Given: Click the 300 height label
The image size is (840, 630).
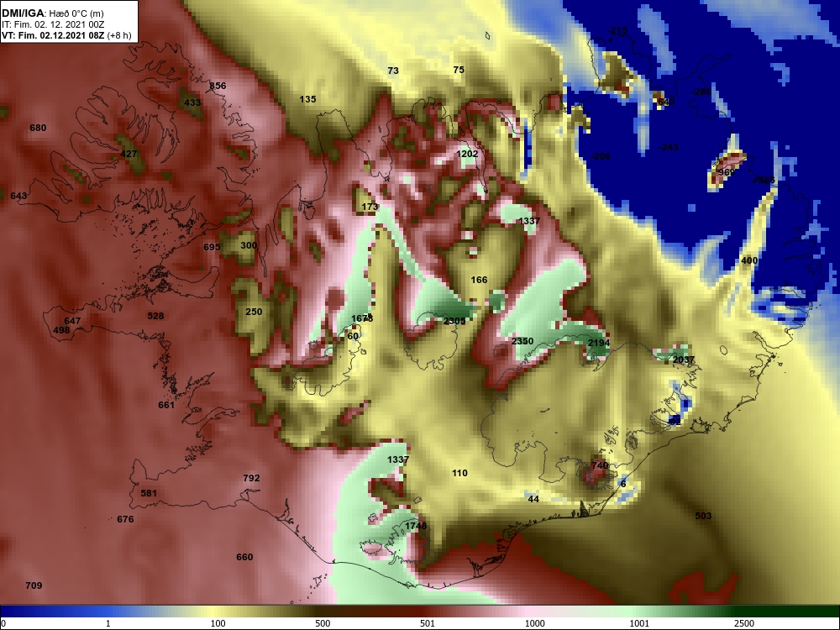Looking at the screenshot, I should pyautogui.click(x=249, y=245).
